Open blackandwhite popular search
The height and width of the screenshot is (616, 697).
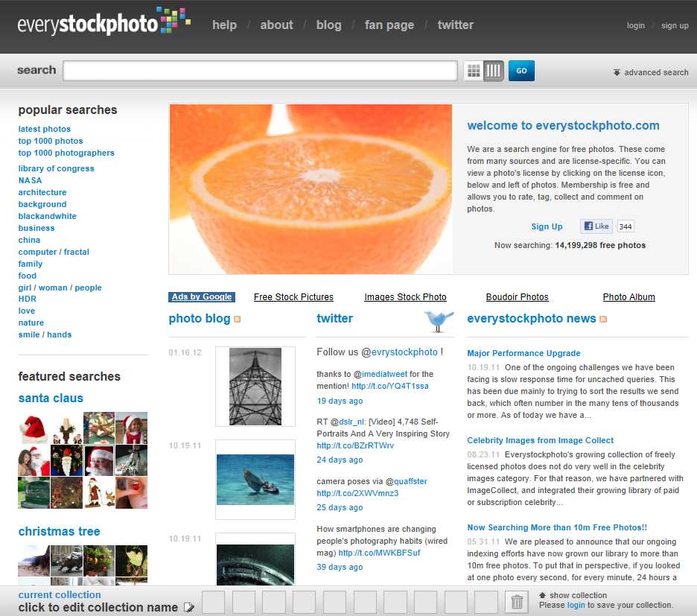pyautogui.click(x=47, y=216)
